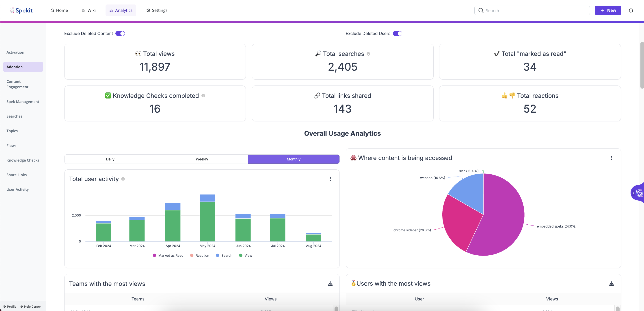Click the Total views card
The image size is (644, 311).
click(x=155, y=62)
